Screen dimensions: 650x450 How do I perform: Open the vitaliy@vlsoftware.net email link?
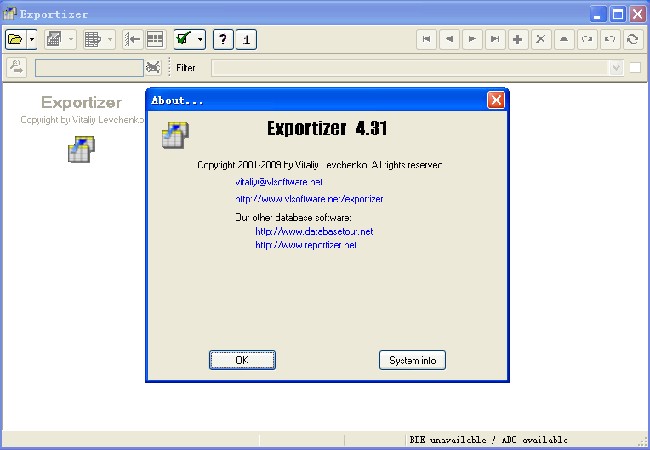click(x=279, y=182)
